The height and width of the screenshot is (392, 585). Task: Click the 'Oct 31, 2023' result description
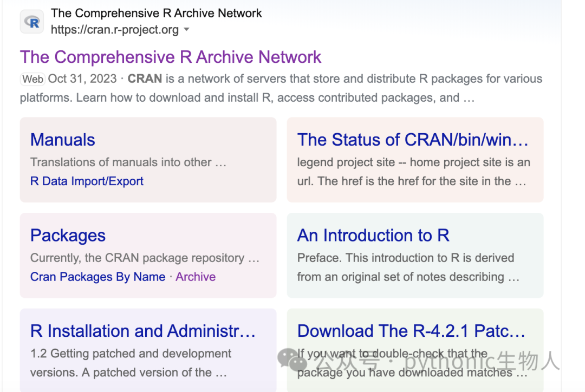(x=281, y=88)
